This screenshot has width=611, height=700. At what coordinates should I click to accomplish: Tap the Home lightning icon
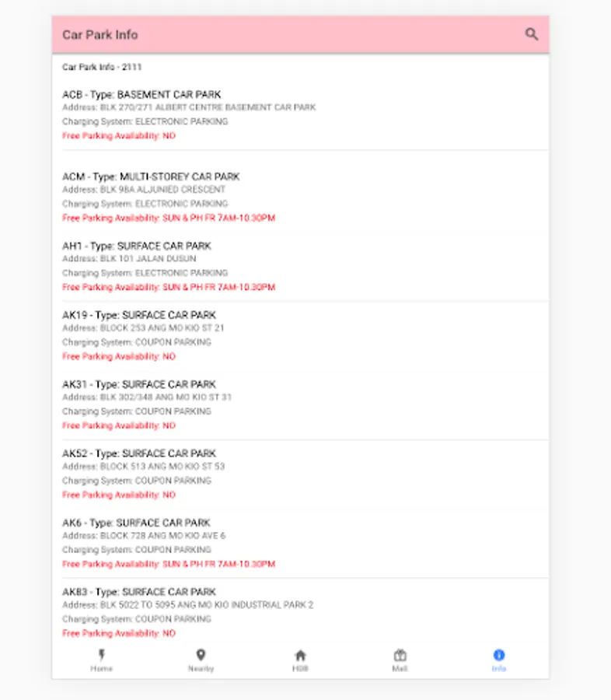(x=102, y=655)
